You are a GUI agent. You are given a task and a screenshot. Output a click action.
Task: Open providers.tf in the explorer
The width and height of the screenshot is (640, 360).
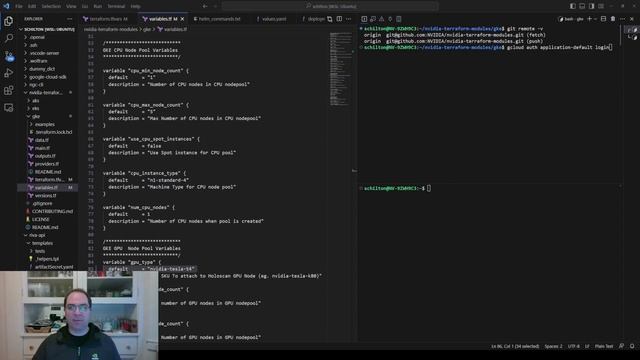point(47,164)
